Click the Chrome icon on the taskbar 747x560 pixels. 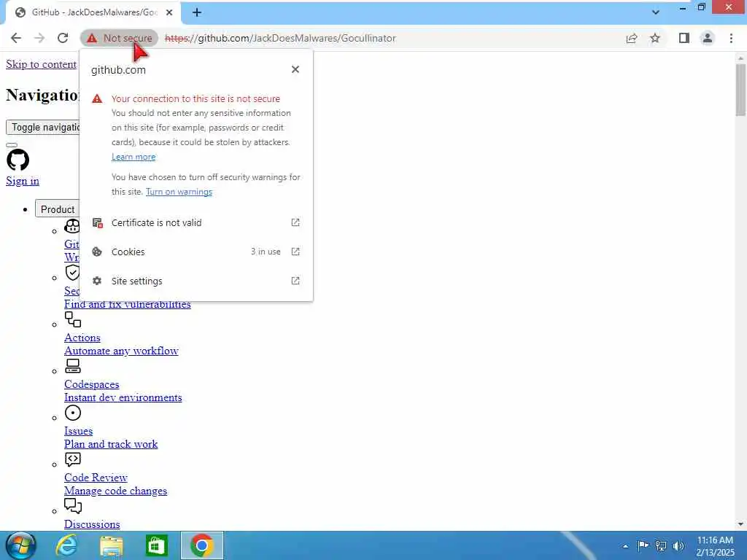click(201, 545)
